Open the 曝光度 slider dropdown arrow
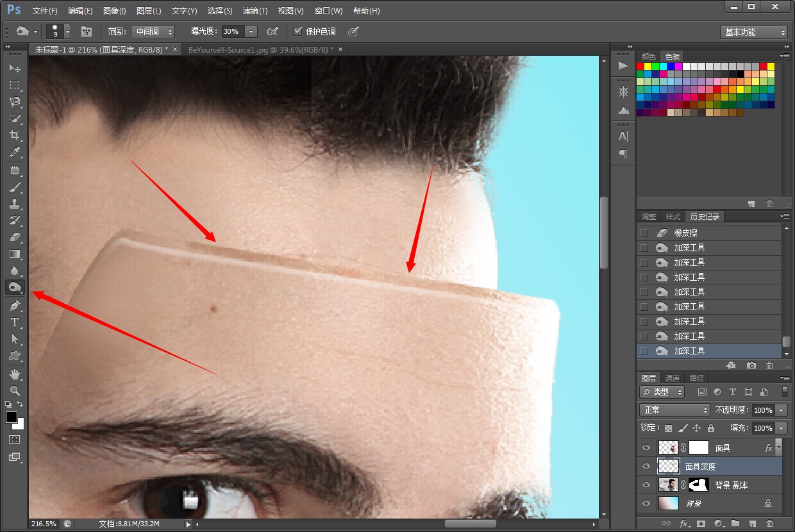The image size is (795, 532). point(251,31)
